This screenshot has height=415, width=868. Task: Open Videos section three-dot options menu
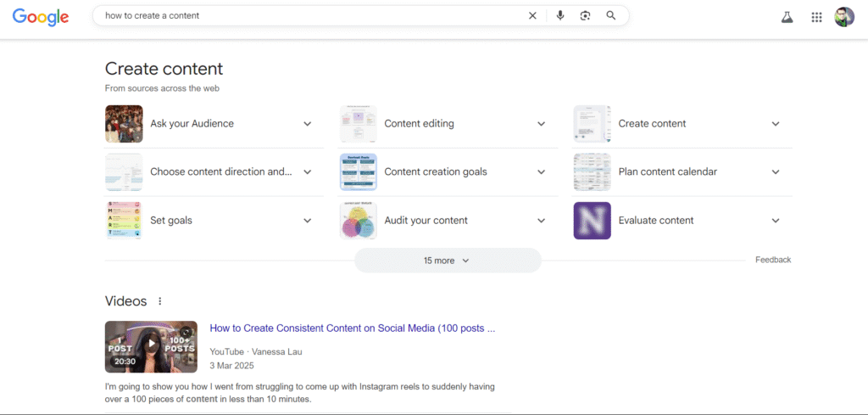160,301
